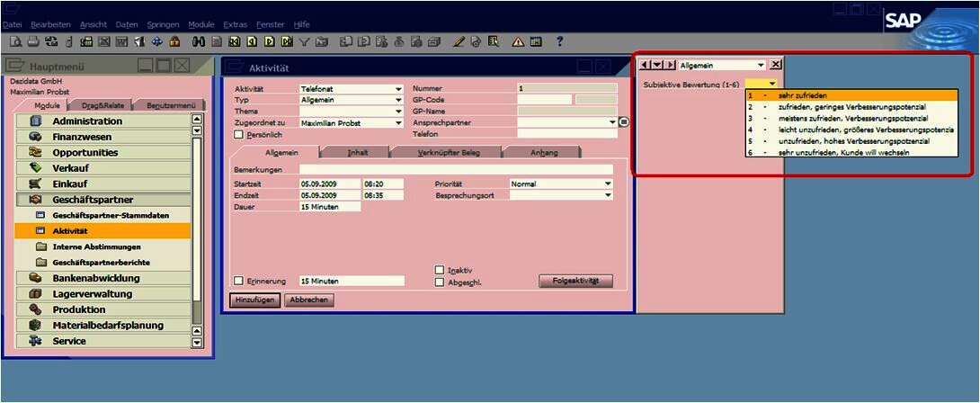Click the binoculars find icon
The width and height of the screenshot is (980, 403).
(199, 41)
